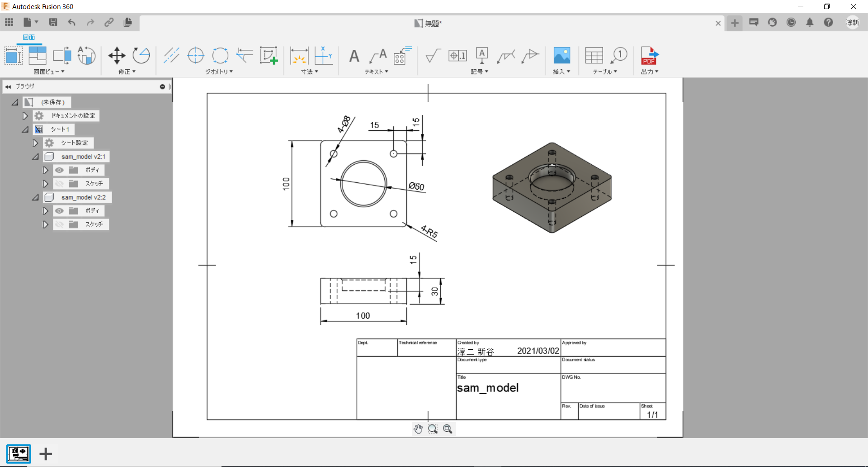Click the Text tool icon
This screenshot has height=467, width=868.
point(354,56)
